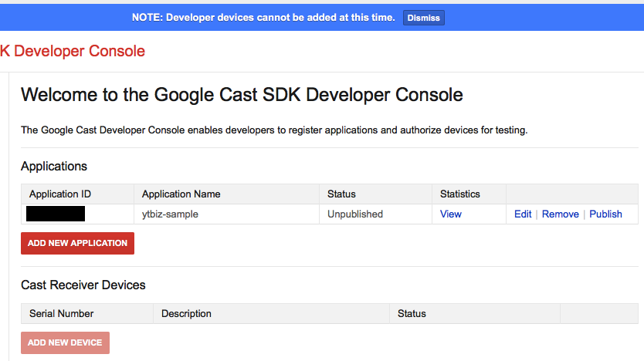
Task: Click the Serial Number column header
Action: pos(87,314)
